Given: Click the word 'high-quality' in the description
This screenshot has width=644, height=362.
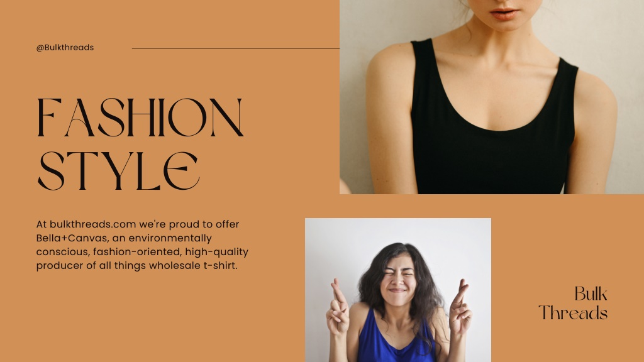Looking at the screenshot, I should [216, 252].
